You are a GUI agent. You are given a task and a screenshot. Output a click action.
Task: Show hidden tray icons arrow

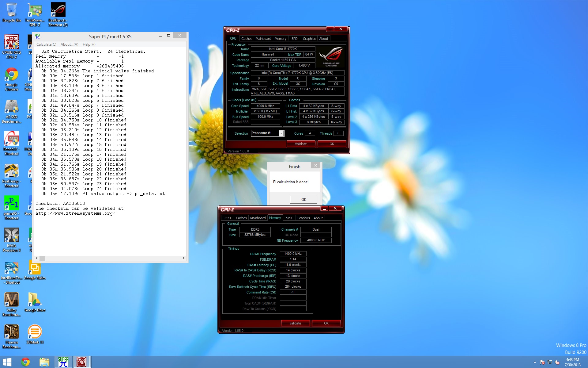(x=535, y=362)
